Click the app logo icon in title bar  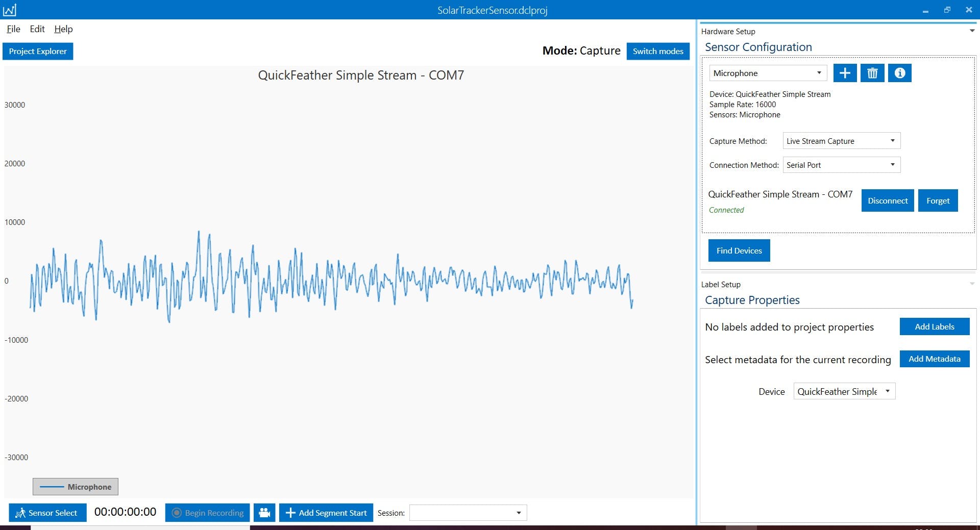click(10, 10)
